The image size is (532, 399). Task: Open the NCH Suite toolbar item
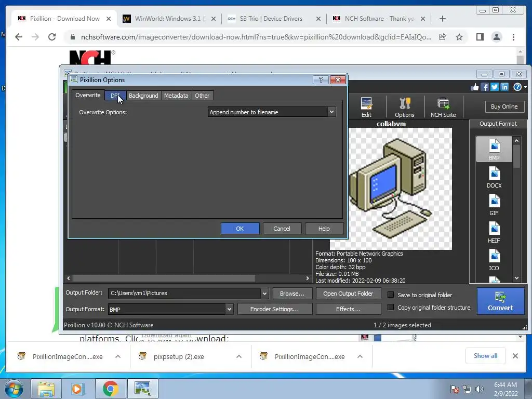(443, 107)
